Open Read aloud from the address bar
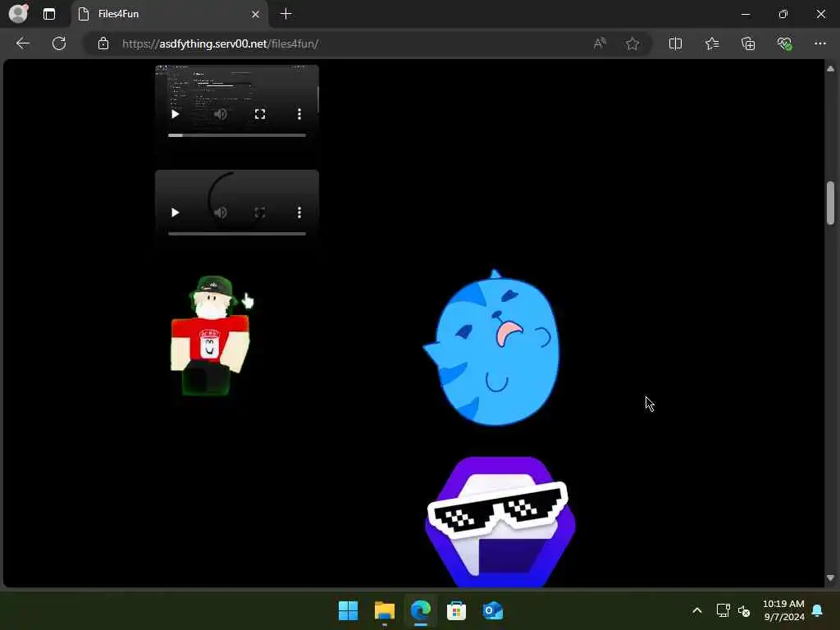The width and height of the screenshot is (840, 630). pos(600,43)
